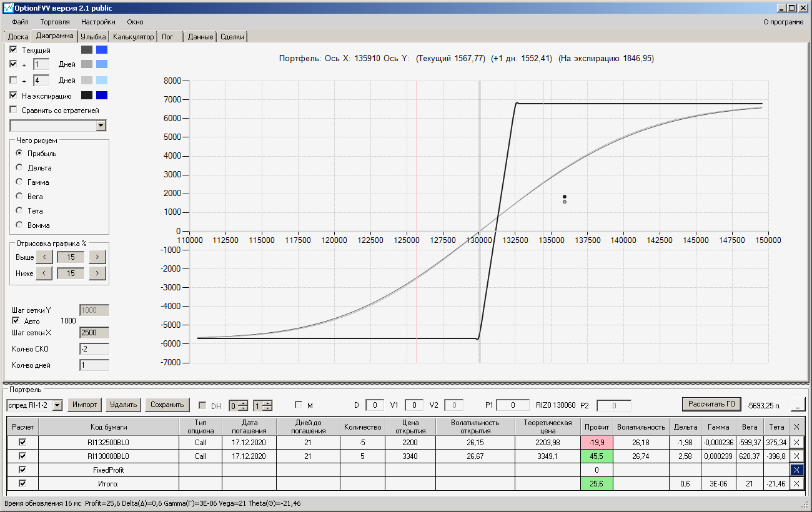
Task: Open the strategy comparison dropdown
Action: pyautogui.click(x=101, y=126)
